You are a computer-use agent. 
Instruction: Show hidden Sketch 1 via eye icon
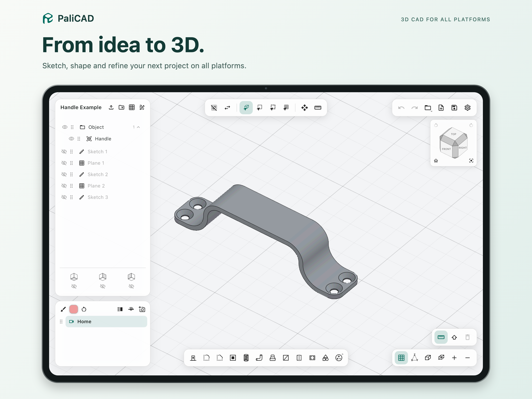[64, 152]
